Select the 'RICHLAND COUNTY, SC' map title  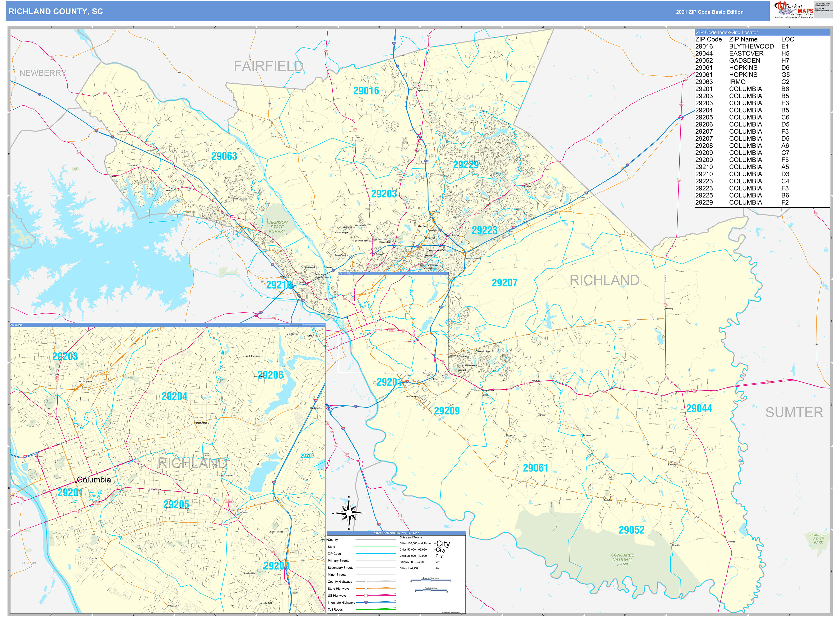click(x=56, y=11)
